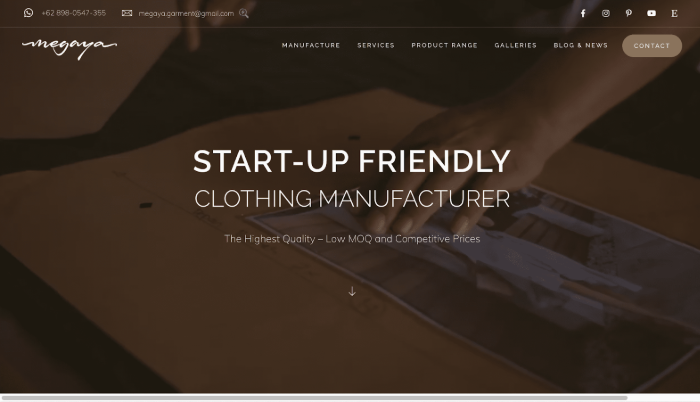Open the Pinterest icon link
Screen dimensions: 700x402
tap(629, 13)
